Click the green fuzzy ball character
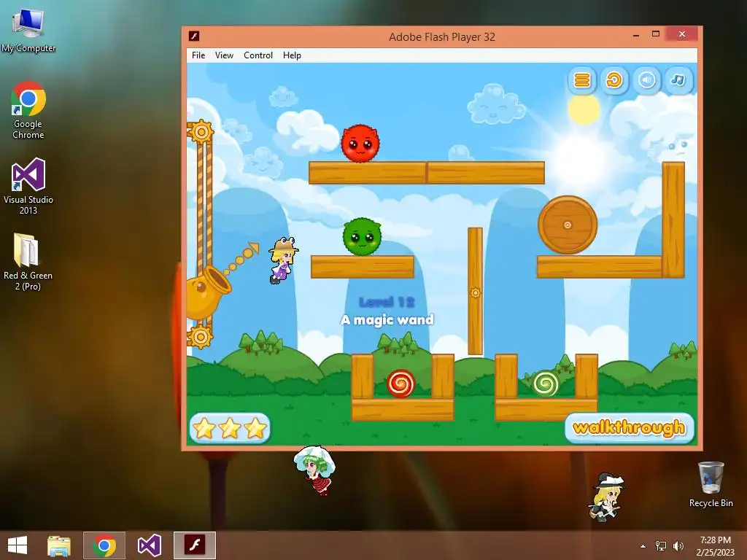Viewport: 747px width, 560px height. [362, 237]
